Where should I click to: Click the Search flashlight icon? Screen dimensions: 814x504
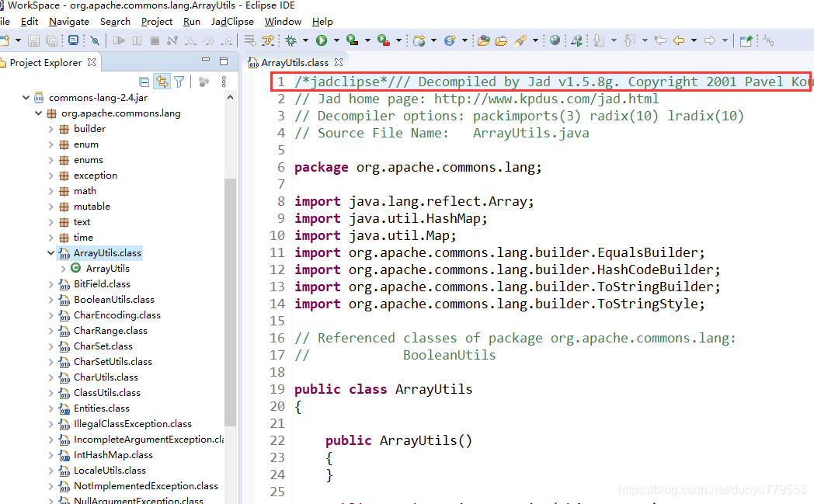[x=520, y=40]
